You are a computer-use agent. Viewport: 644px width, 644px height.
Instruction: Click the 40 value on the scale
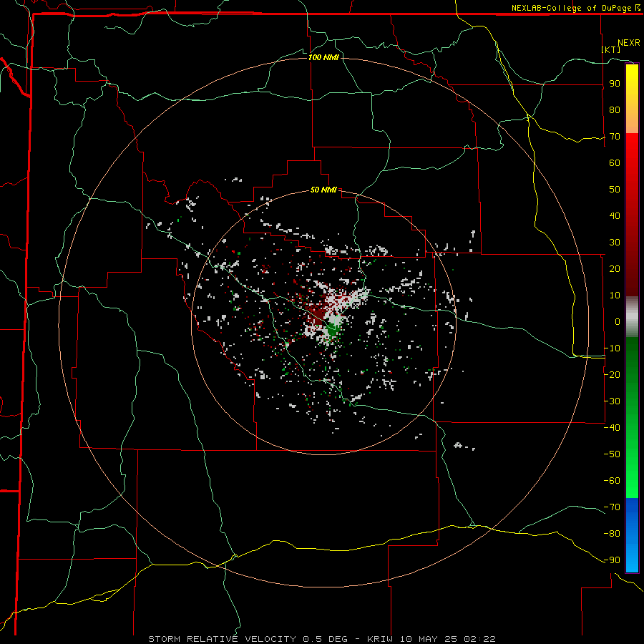point(615,215)
